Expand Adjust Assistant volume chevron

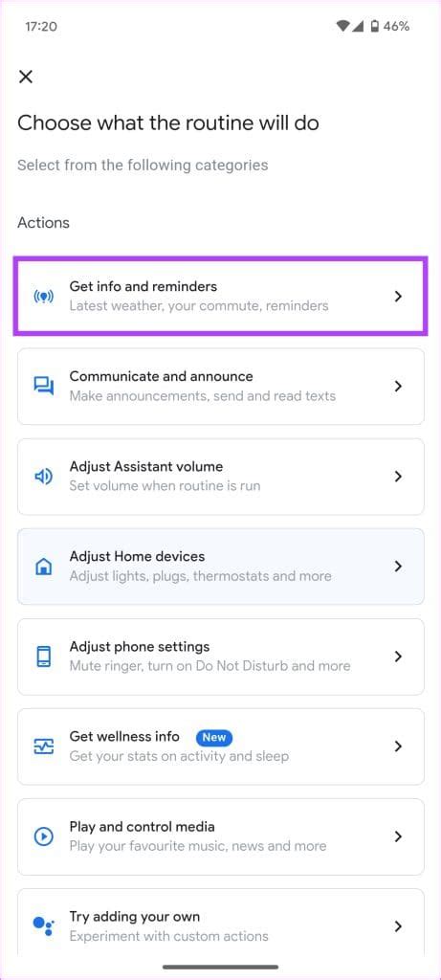pos(399,477)
